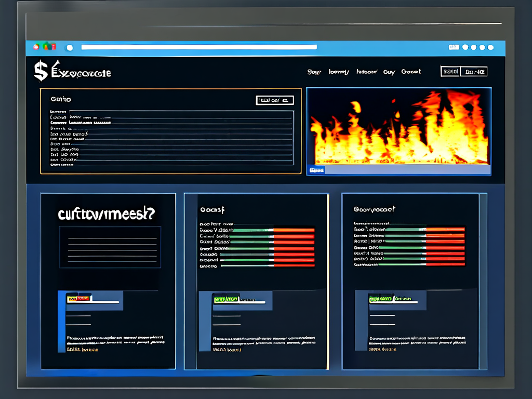Click the outlined button in top-left panel
The image size is (532, 399).
coord(275,100)
